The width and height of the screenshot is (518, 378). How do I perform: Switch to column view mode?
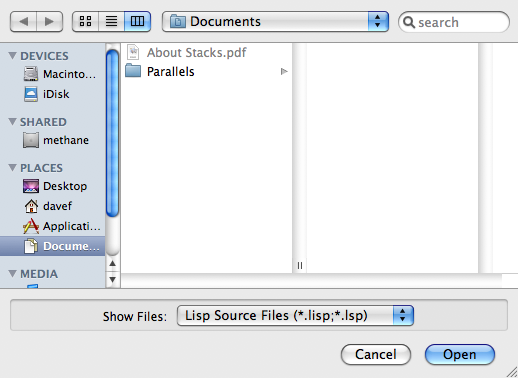(137, 22)
